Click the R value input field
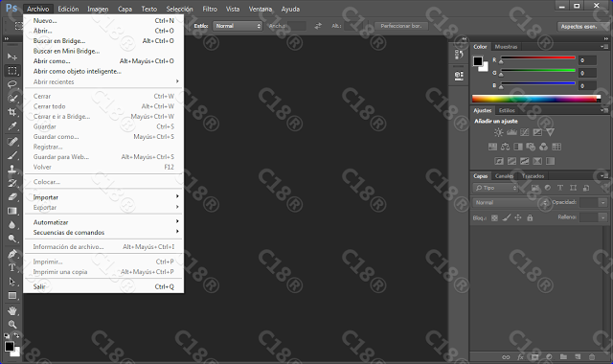Viewport: 613px width, 364px height. [x=587, y=60]
